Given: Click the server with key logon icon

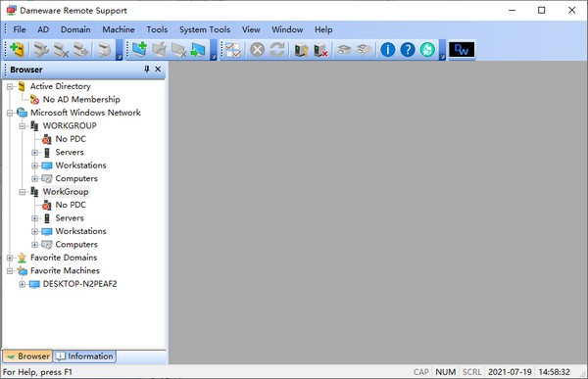Looking at the screenshot, I should [x=301, y=50].
